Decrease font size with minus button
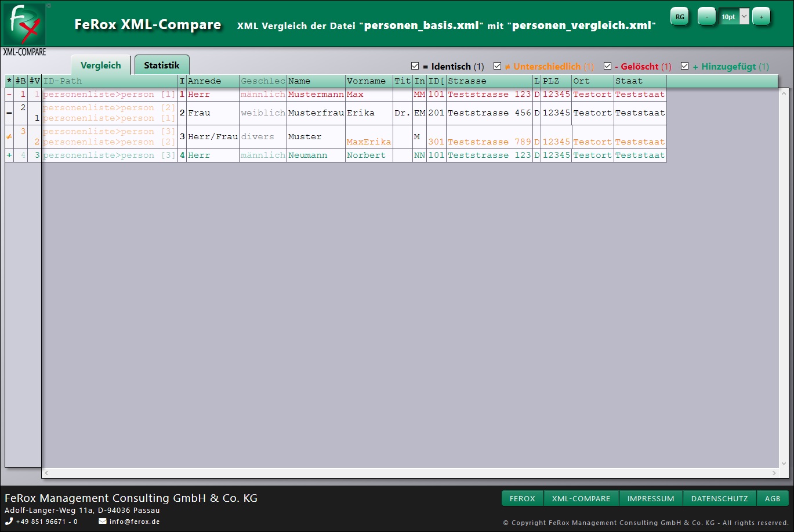The height and width of the screenshot is (532, 794). click(706, 17)
